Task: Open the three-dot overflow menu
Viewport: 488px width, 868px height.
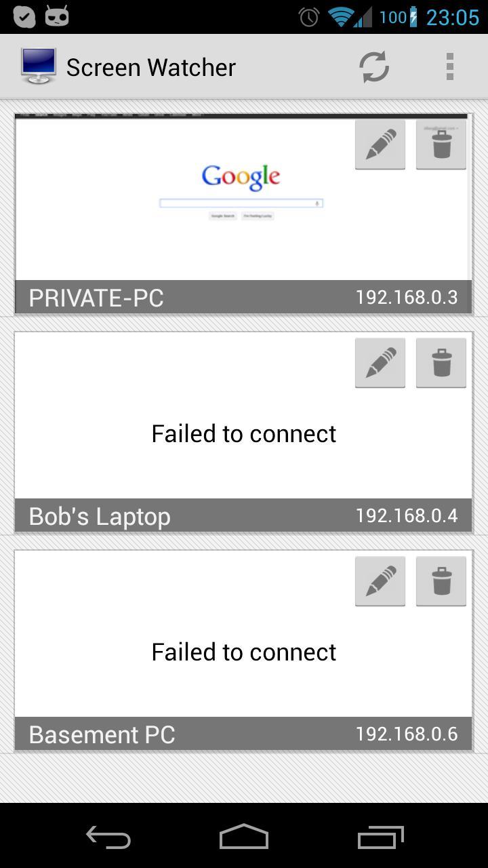Action: pos(449,67)
